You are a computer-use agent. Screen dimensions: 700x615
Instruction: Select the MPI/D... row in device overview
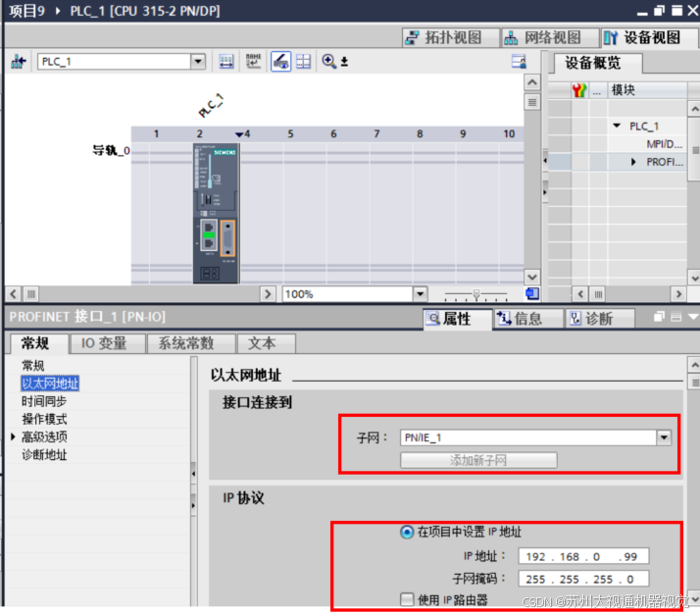coord(664,144)
